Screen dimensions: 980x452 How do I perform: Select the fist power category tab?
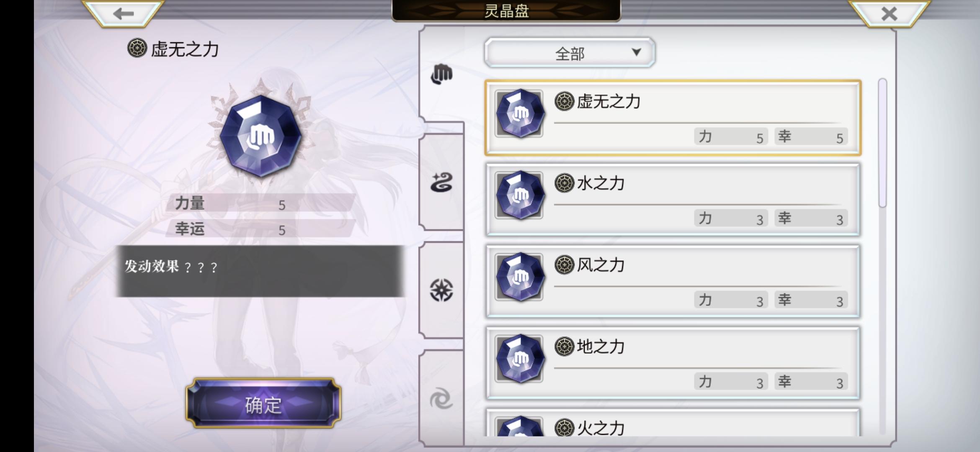tap(442, 74)
